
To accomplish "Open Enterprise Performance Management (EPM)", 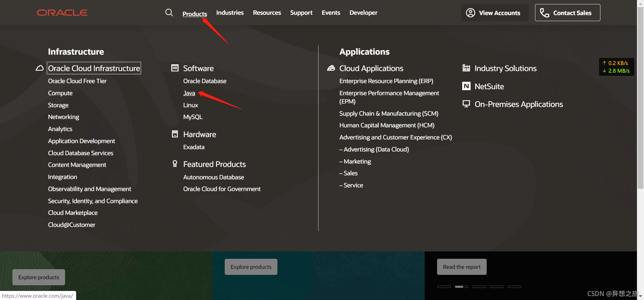I will point(389,97).
